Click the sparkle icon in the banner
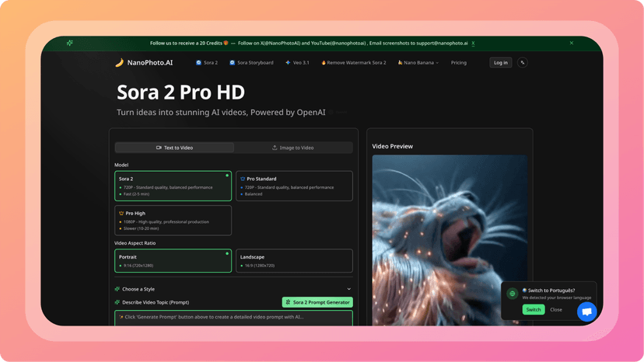 point(70,43)
